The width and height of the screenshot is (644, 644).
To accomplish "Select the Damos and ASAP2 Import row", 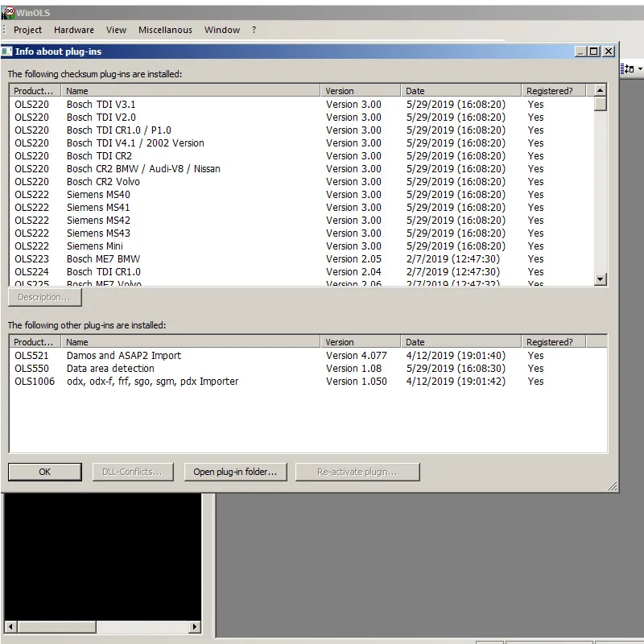I will 308,356.
